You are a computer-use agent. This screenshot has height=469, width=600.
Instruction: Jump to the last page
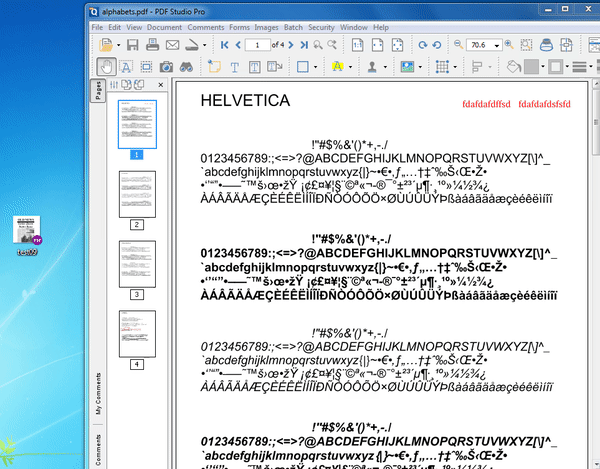304,45
